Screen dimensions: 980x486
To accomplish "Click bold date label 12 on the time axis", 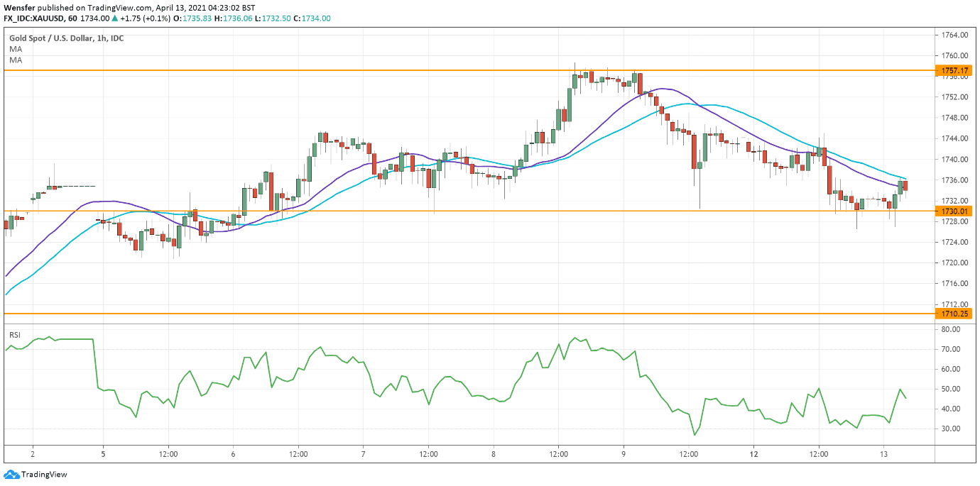I will click(753, 453).
